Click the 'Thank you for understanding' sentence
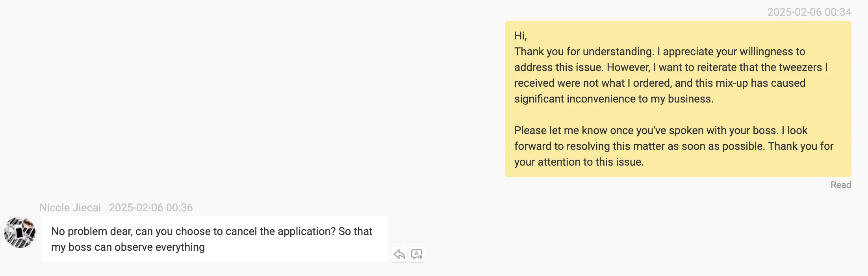Screen dimensions: 868x276 pyautogui.click(x=584, y=52)
